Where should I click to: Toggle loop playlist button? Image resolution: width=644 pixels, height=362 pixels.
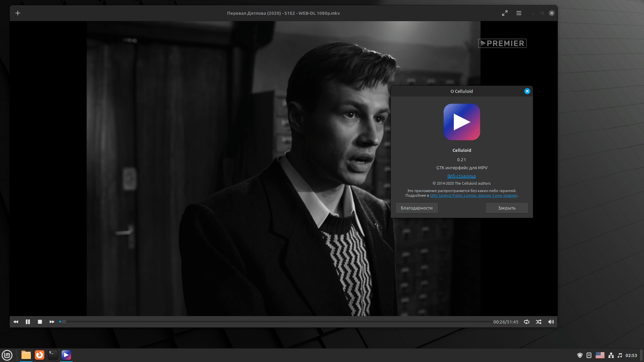click(x=527, y=322)
